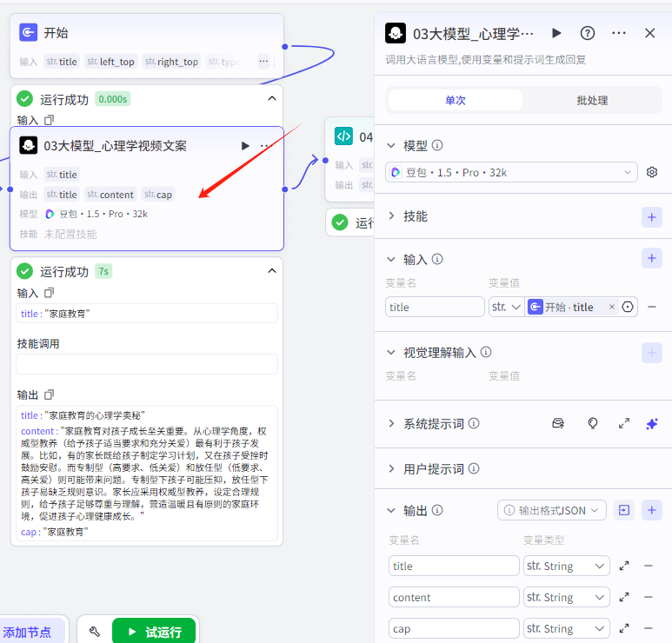Expand the 技能 section
This screenshot has height=643, width=672.
pyautogui.click(x=391, y=215)
